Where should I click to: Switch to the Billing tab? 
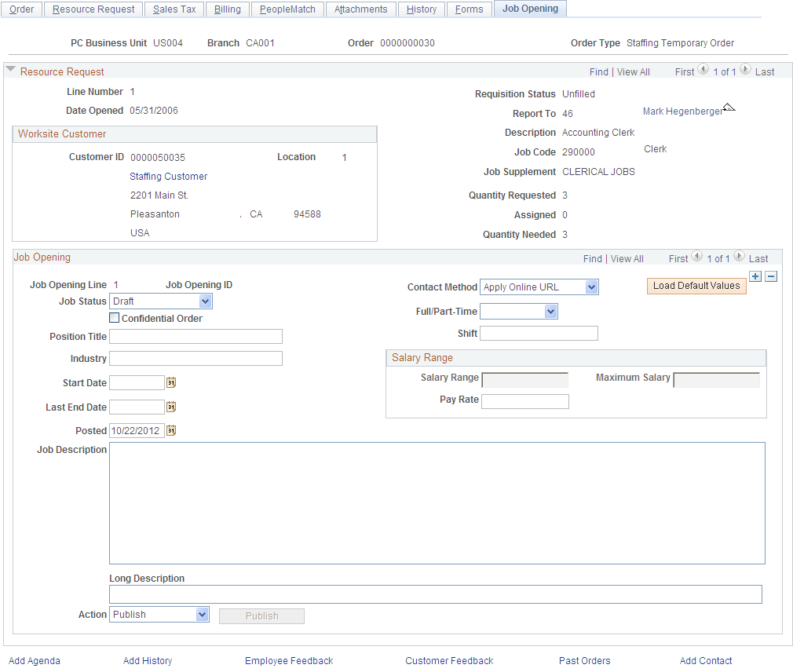coord(228,9)
